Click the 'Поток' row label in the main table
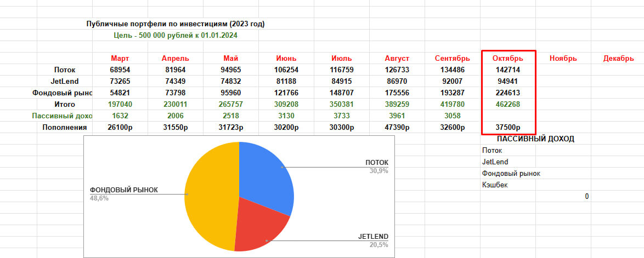This screenshot has width=644, height=258. [65, 70]
